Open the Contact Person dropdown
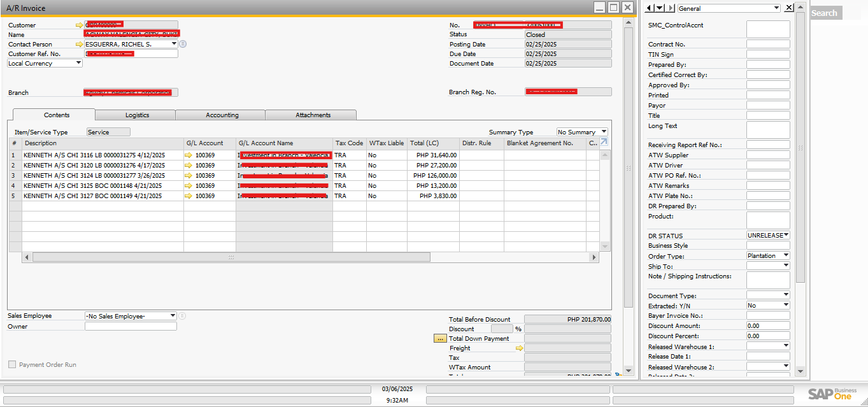The image size is (868, 407). point(174,45)
